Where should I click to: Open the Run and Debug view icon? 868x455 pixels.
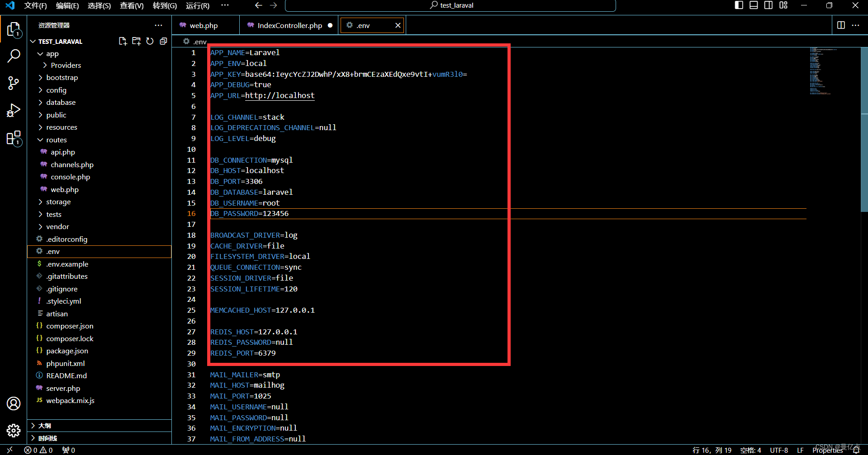14,110
